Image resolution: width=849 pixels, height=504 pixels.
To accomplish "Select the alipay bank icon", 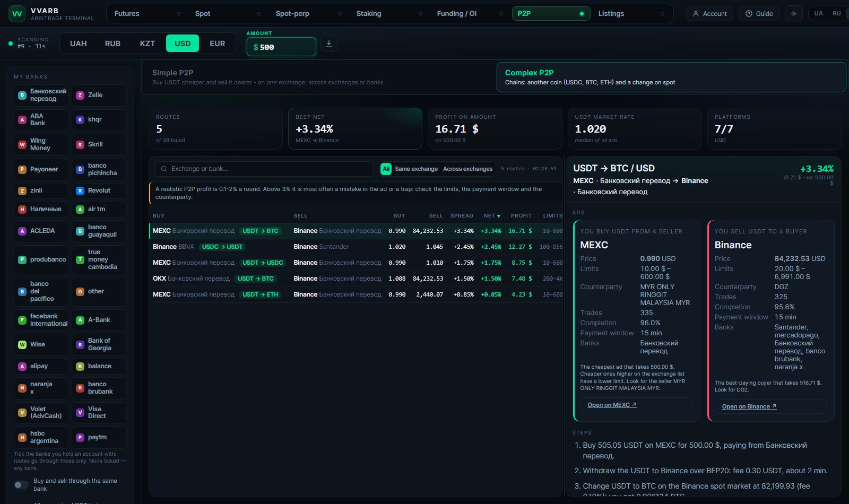I will pos(22,367).
